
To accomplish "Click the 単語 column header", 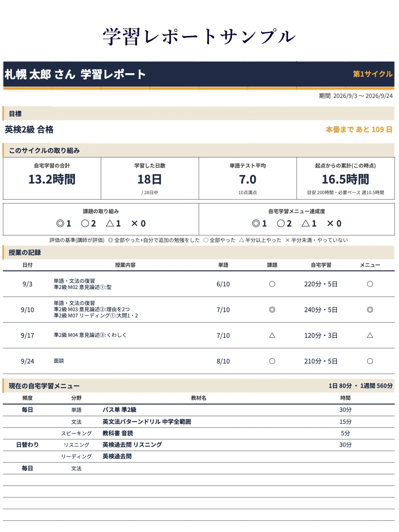I will (x=223, y=265).
